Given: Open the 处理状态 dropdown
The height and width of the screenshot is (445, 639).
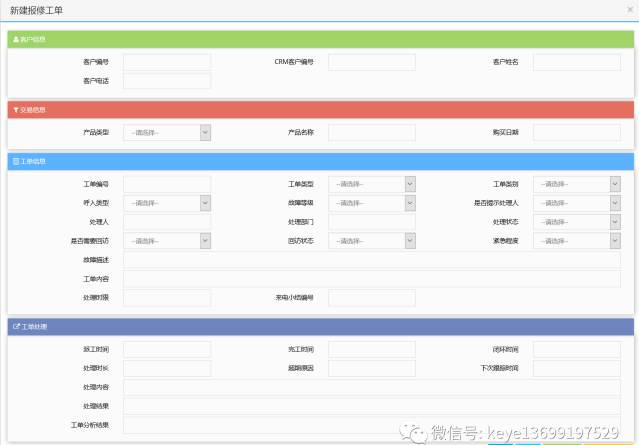Looking at the screenshot, I should [x=576, y=222].
